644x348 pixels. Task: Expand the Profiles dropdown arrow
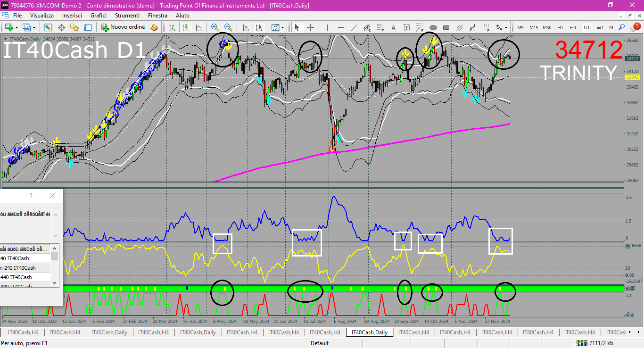pyautogui.click(x=34, y=27)
